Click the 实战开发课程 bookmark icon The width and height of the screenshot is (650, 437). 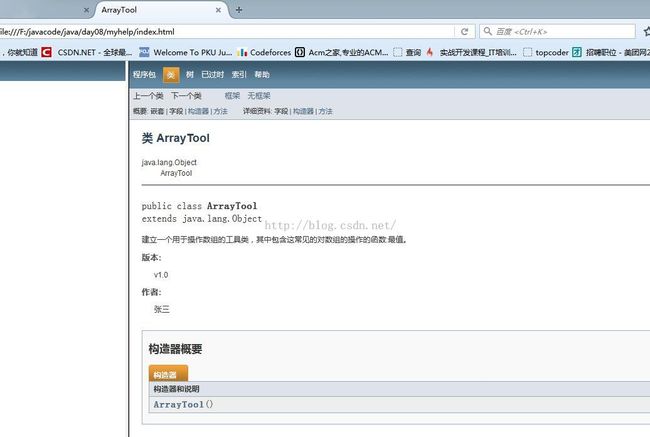430,52
